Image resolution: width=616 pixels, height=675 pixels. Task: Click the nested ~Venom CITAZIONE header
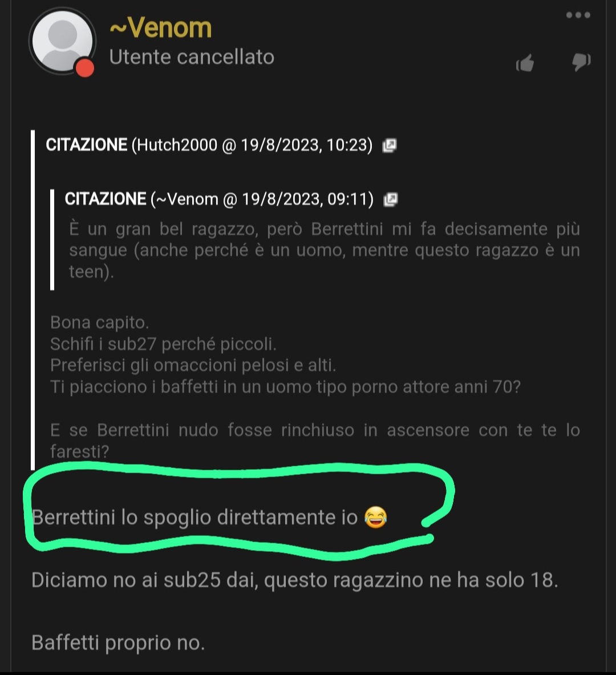click(x=219, y=200)
